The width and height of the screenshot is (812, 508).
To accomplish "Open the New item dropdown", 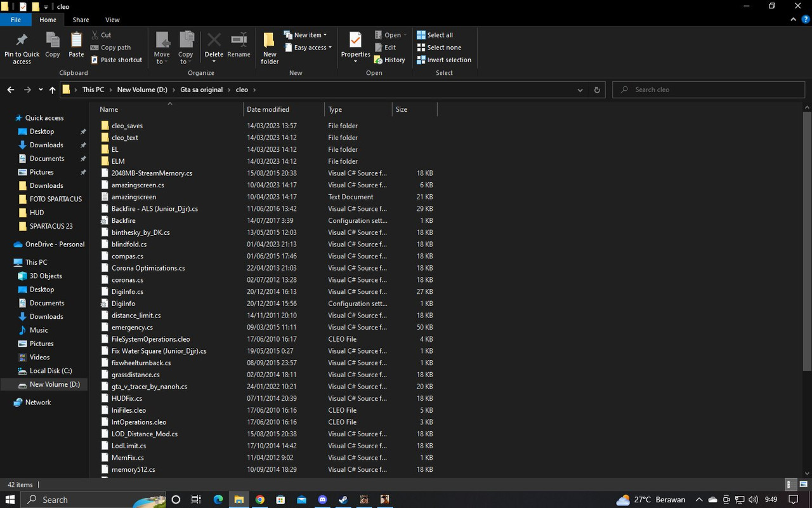I will (305, 35).
